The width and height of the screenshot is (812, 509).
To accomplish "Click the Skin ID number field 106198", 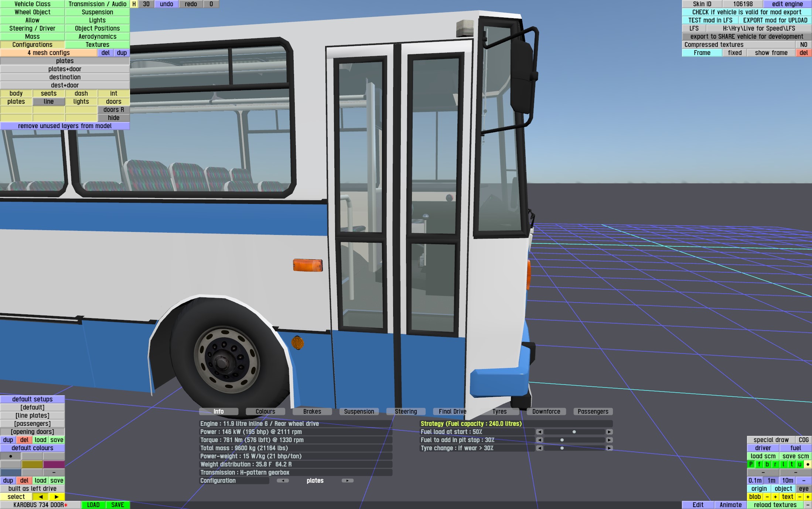I will coord(743,4).
